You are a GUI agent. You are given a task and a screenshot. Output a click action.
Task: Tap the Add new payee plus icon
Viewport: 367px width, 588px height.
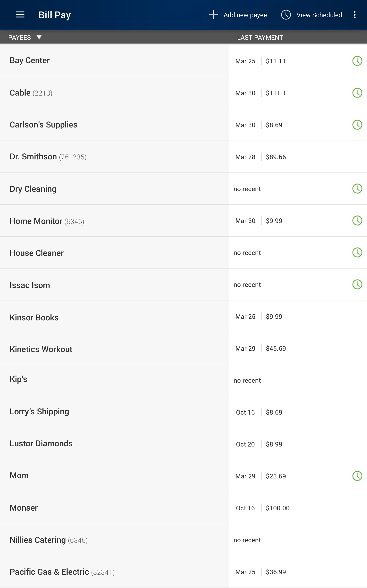click(213, 15)
